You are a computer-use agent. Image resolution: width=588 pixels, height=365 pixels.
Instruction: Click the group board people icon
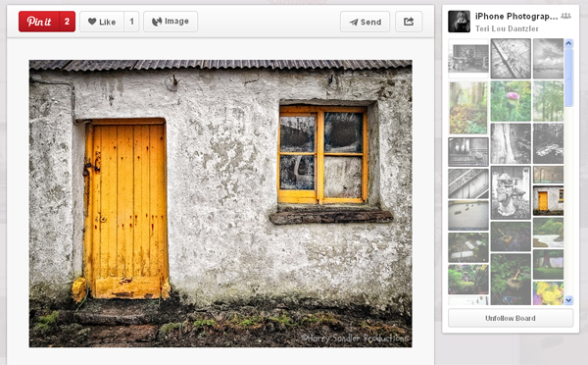tap(565, 16)
